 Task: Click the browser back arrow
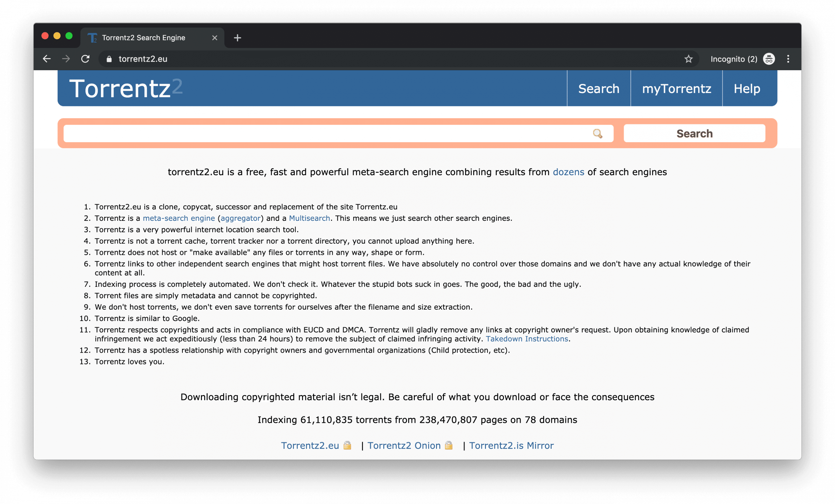point(47,59)
